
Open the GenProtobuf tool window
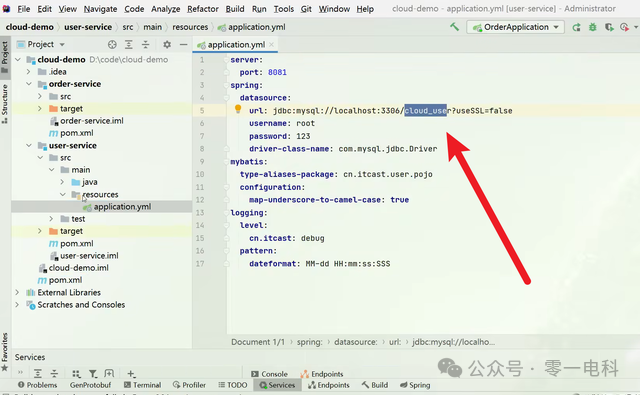click(x=90, y=385)
